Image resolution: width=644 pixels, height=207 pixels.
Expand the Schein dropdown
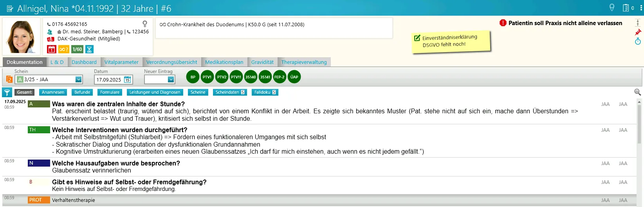(78, 80)
